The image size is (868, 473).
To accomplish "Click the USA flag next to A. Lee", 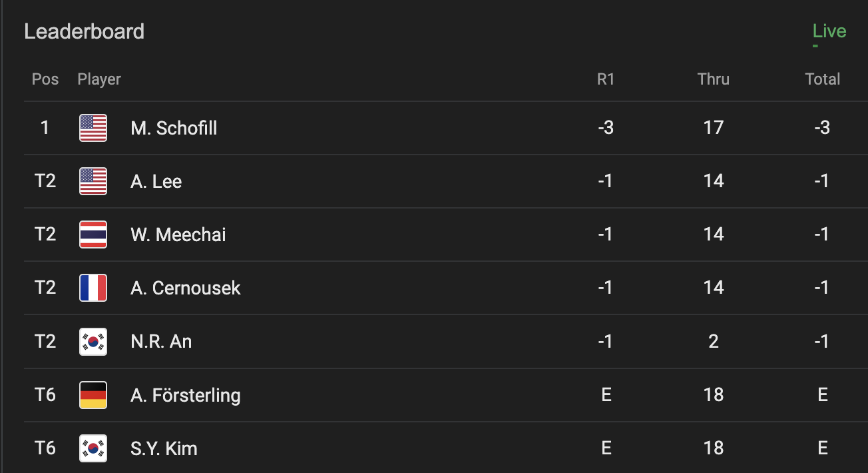I will pos(93,181).
